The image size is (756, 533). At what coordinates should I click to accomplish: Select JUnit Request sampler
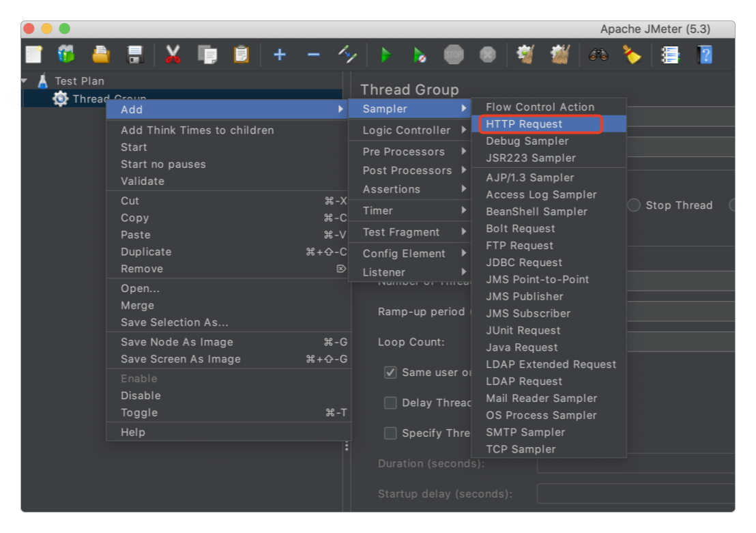click(x=549, y=330)
